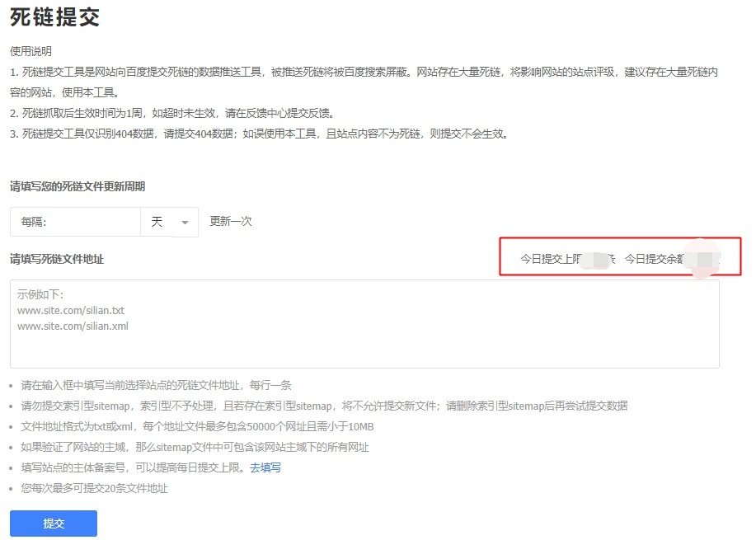
Task: Click the note saying 每行一条
Action: pyautogui.click(x=156, y=385)
